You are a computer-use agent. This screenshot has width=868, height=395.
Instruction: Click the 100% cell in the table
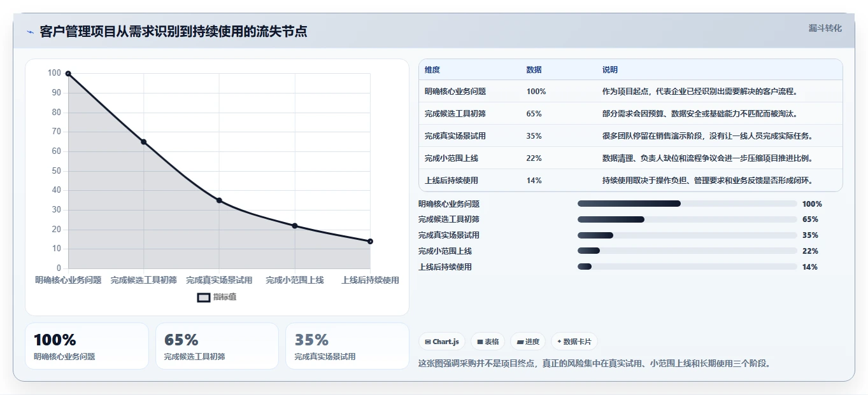click(x=536, y=92)
